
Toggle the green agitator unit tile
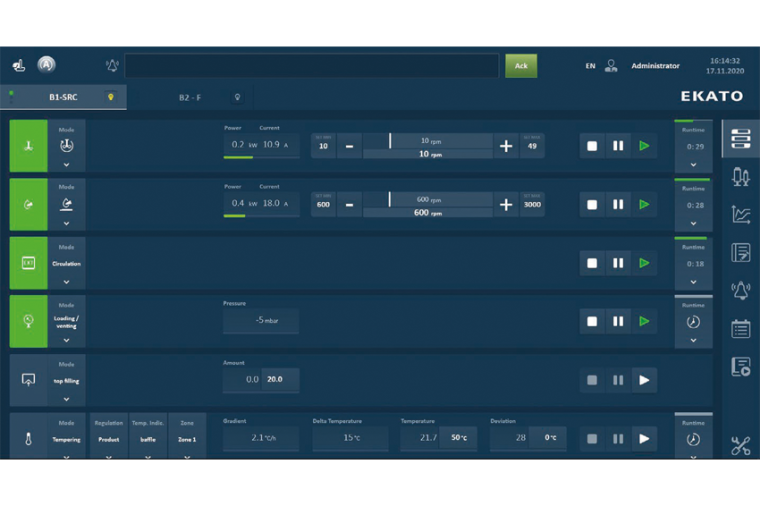point(28,146)
